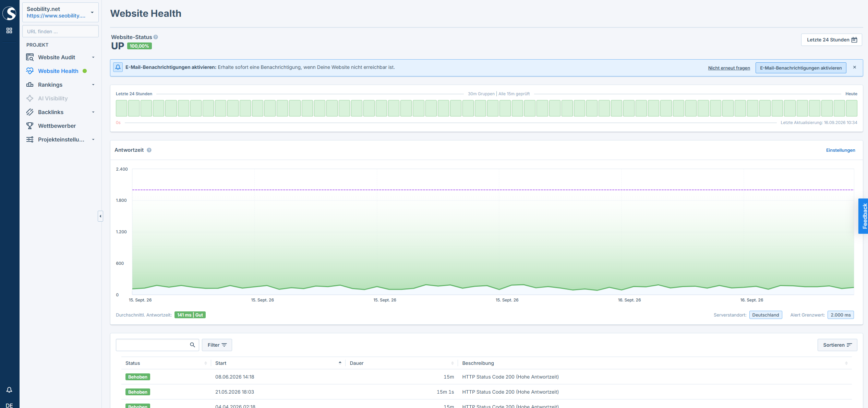The width and height of the screenshot is (868, 408).
Task: Open Projekteinstellungen menu item
Action: [x=61, y=139]
